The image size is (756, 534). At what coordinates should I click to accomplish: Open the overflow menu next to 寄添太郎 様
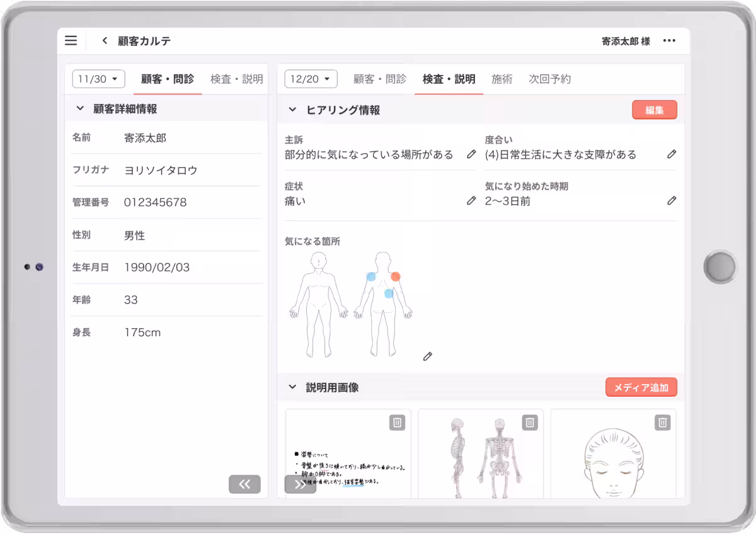[669, 40]
